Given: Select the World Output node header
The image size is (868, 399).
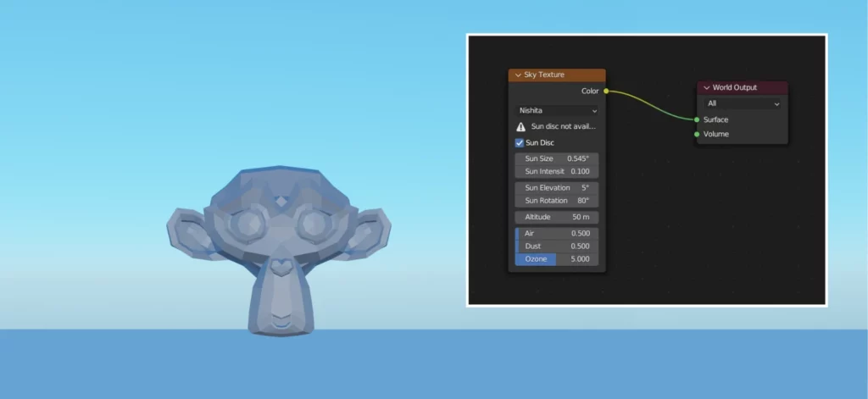Looking at the screenshot, I should point(743,87).
